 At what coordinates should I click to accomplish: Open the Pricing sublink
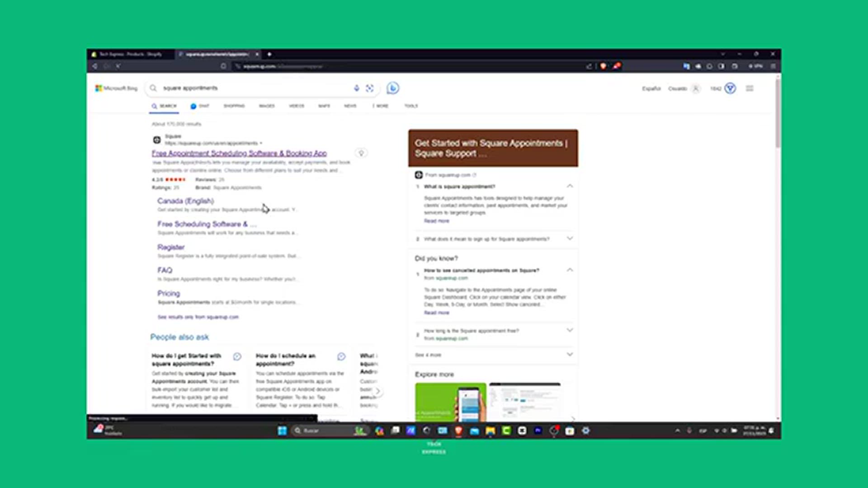tap(168, 293)
